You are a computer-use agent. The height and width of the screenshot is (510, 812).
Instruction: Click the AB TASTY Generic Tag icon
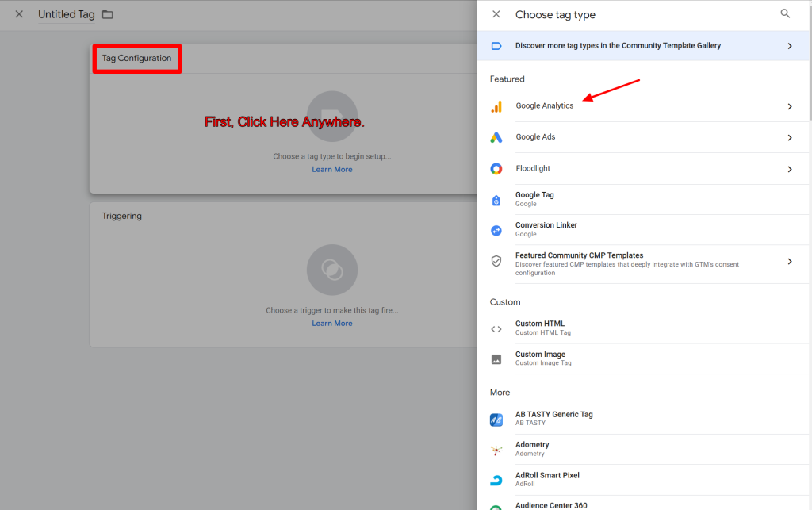pyautogui.click(x=497, y=418)
